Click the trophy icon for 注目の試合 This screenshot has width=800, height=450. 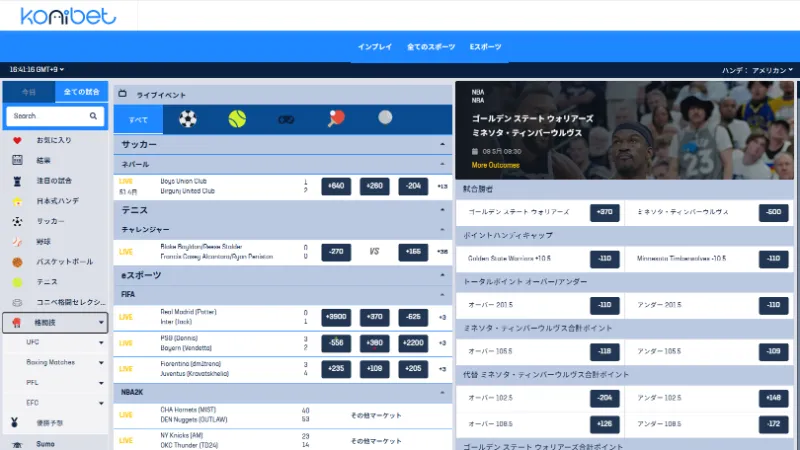[x=17, y=181]
